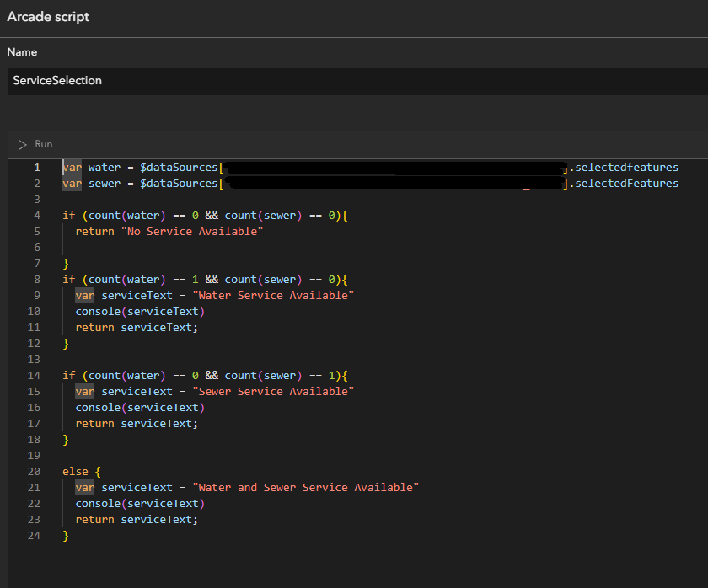Click the closing brace on line 7
The height and width of the screenshot is (588, 708).
point(66,264)
